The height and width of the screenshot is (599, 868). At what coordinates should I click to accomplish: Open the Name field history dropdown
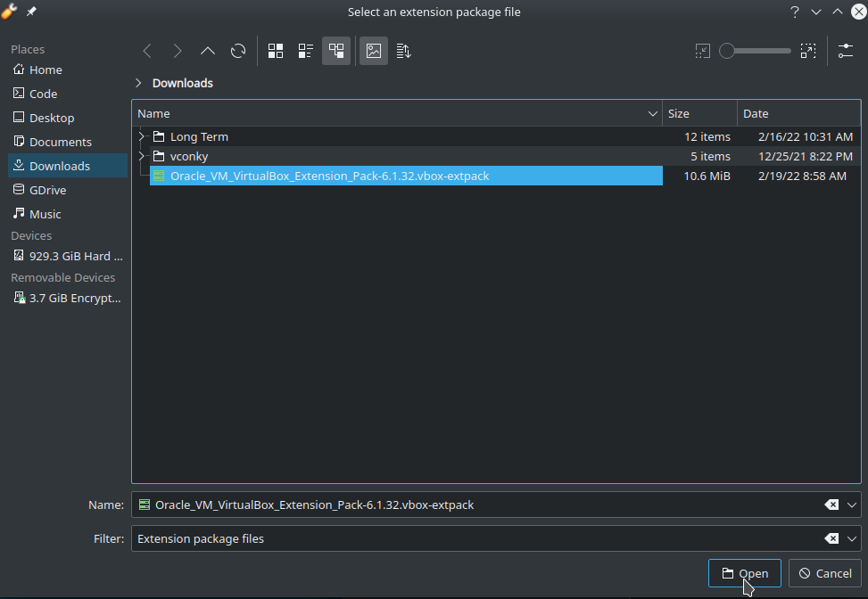(852, 505)
